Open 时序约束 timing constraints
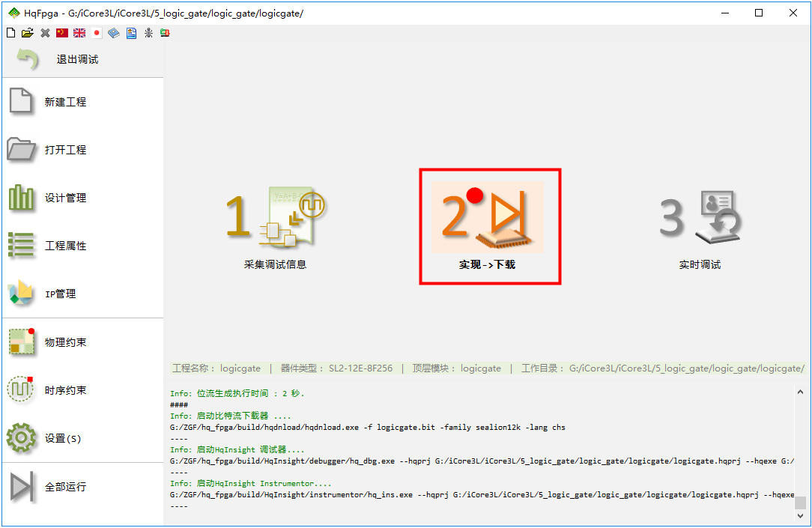 [65, 390]
